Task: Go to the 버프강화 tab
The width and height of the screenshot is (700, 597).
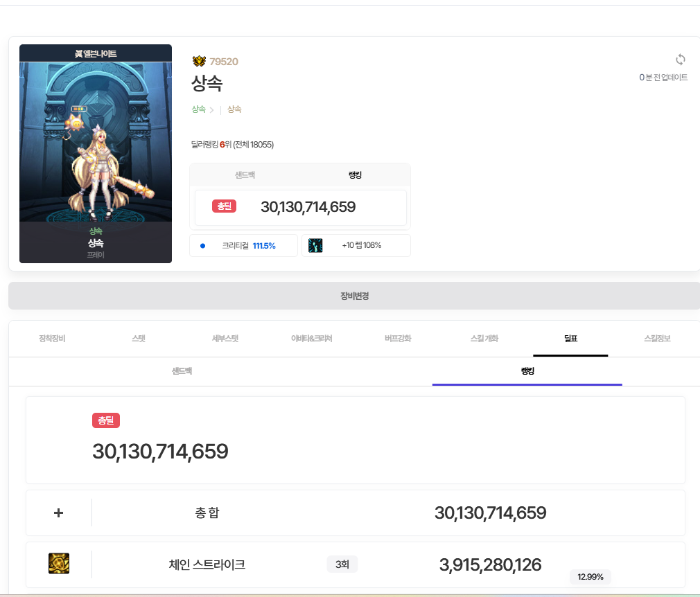Action: click(398, 339)
